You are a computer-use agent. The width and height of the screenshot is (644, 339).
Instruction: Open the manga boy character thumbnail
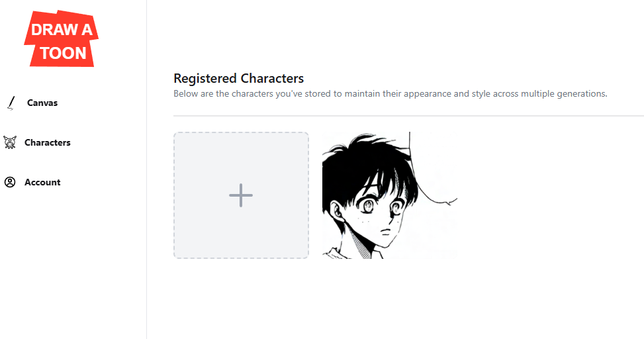click(x=390, y=195)
